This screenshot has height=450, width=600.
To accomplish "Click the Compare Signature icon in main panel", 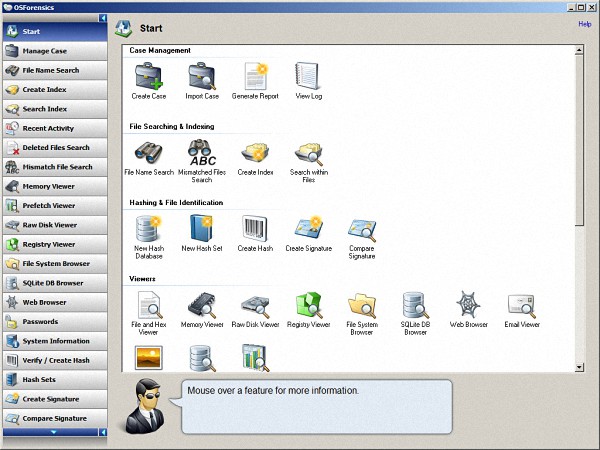I will coord(361,232).
